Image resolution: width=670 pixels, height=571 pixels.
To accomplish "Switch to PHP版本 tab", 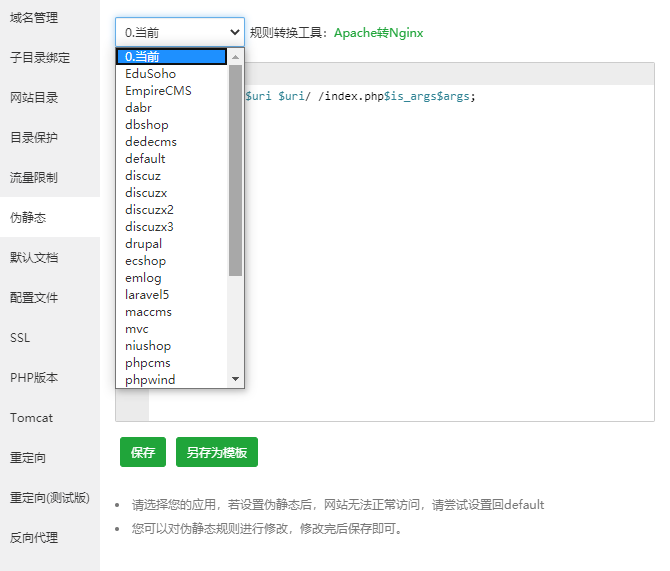I will pyautogui.click(x=50, y=377).
